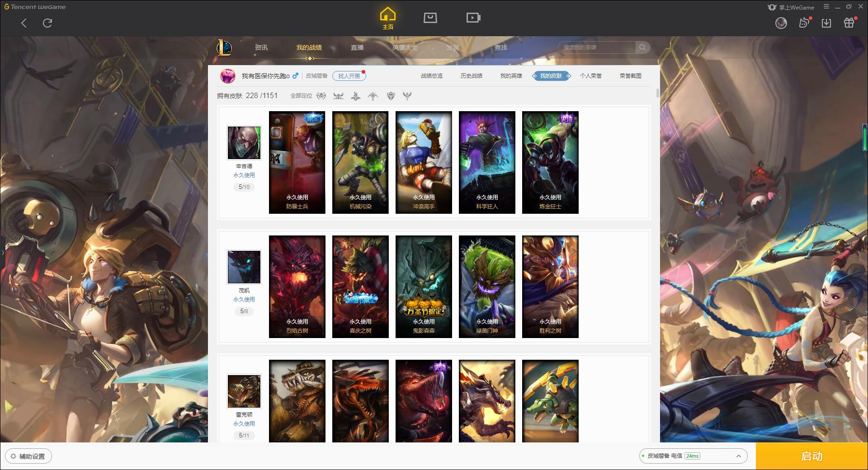This screenshot has width=868, height=470.
Task: Filter skins by last role icon
Action: pyautogui.click(x=407, y=96)
